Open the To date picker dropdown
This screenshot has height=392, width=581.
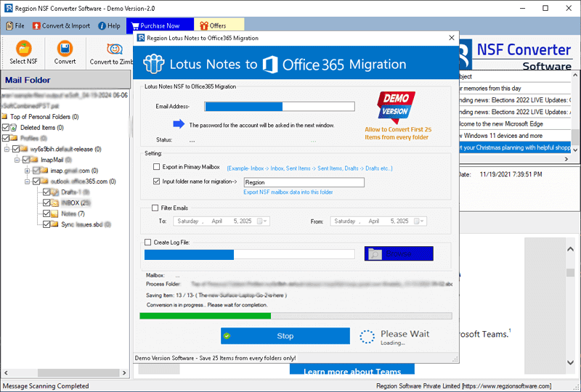point(264,221)
